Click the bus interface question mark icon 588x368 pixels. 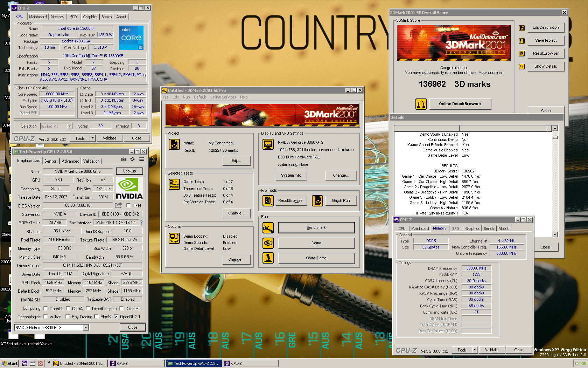141,223
